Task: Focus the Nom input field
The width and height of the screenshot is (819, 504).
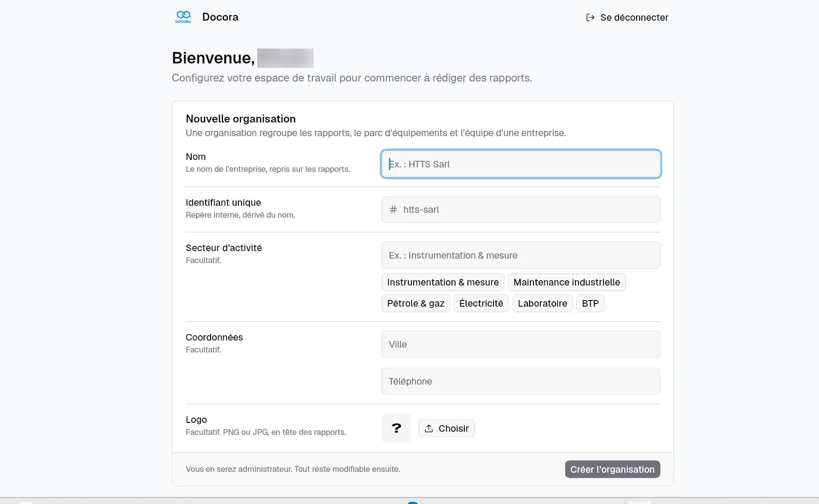Action: (x=521, y=164)
